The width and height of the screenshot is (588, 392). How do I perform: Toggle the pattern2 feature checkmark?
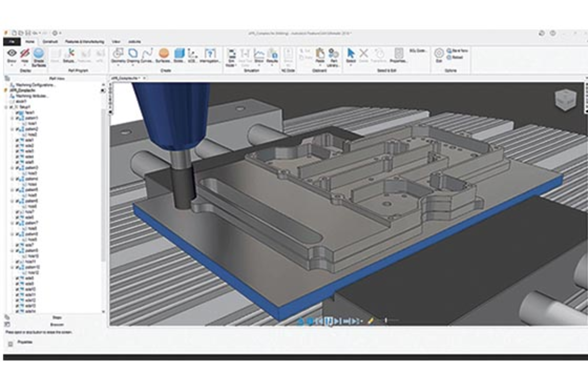point(17,129)
